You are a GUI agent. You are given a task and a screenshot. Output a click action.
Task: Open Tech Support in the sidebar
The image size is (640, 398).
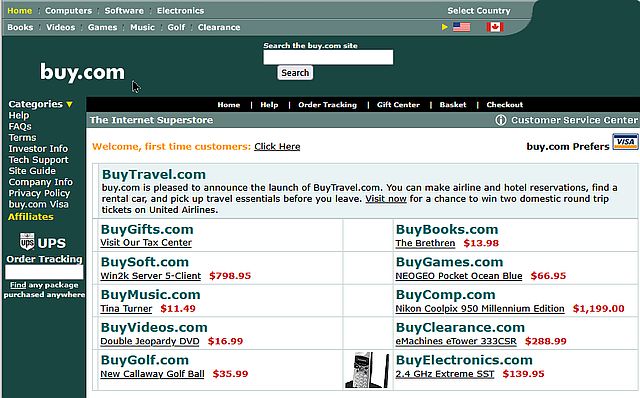(x=39, y=160)
